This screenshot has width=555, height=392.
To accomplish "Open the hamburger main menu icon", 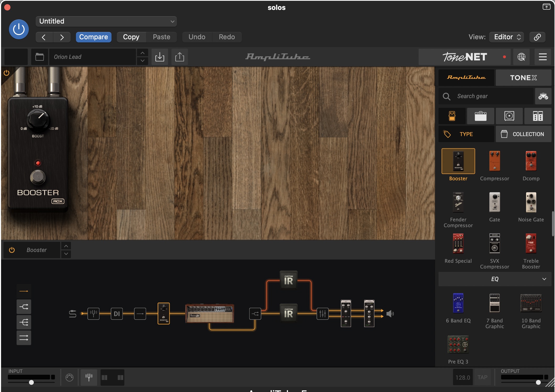I will click(543, 57).
